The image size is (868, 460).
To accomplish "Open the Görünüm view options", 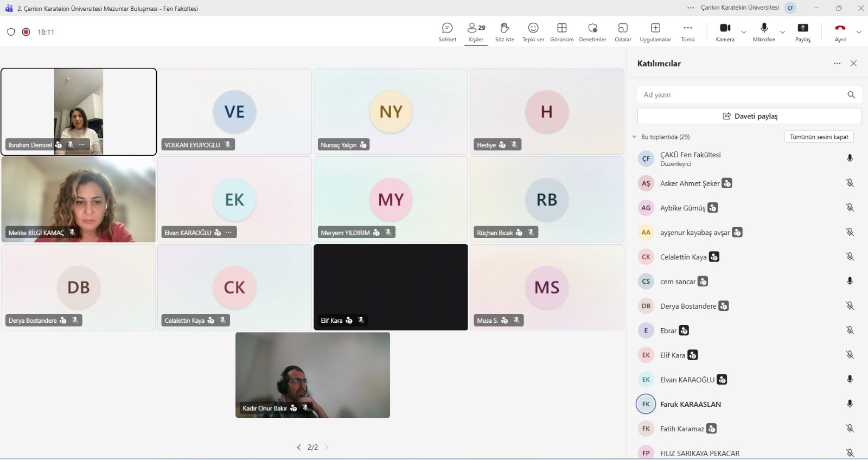I will click(x=561, y=31).
